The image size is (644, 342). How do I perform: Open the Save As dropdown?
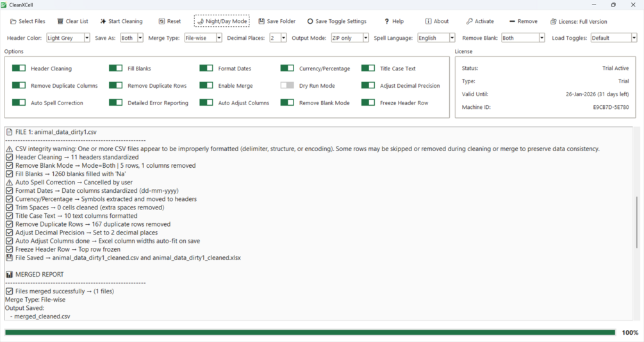(x=132, y=38)
